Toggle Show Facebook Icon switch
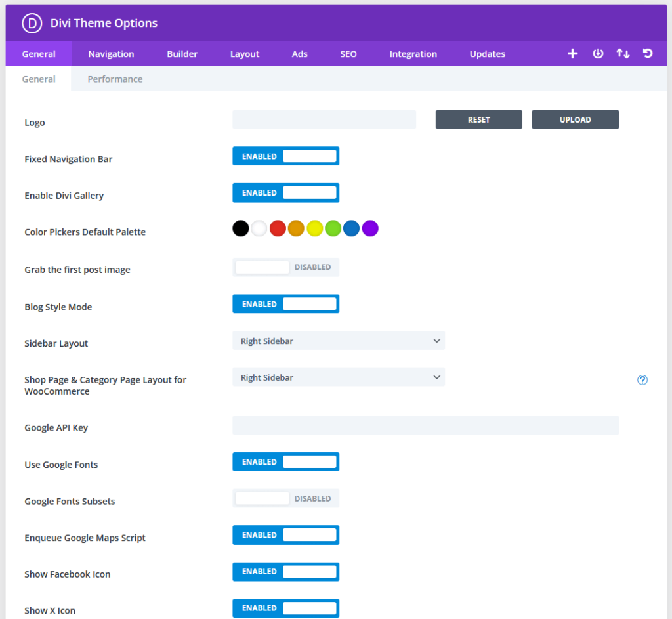Viewport: 672px width, 619px height. click(x=286, y=572)
